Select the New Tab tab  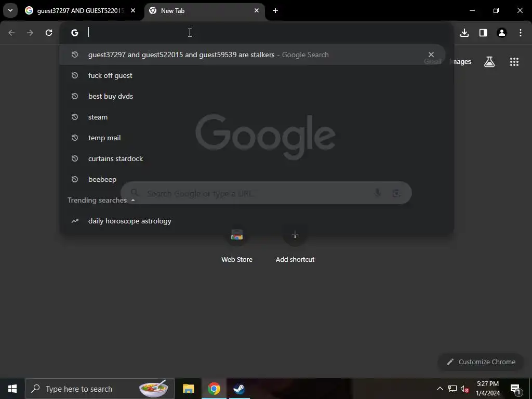click(x=205, y=11)
